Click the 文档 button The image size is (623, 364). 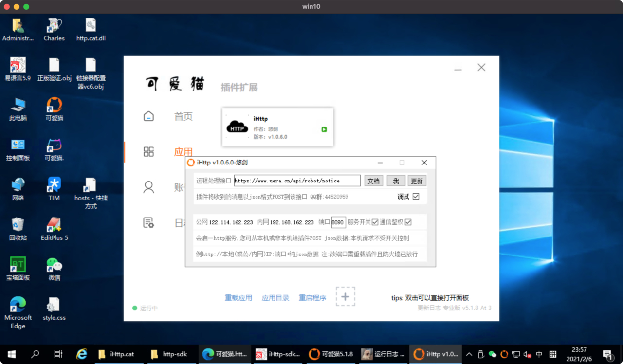click(x=373, y=181)
